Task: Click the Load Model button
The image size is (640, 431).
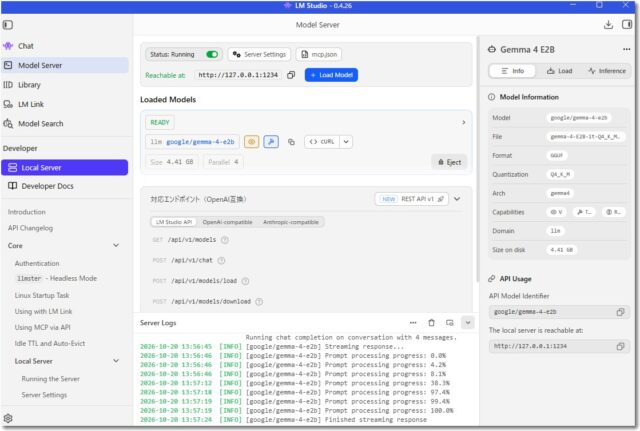Action: coord(331,75)
